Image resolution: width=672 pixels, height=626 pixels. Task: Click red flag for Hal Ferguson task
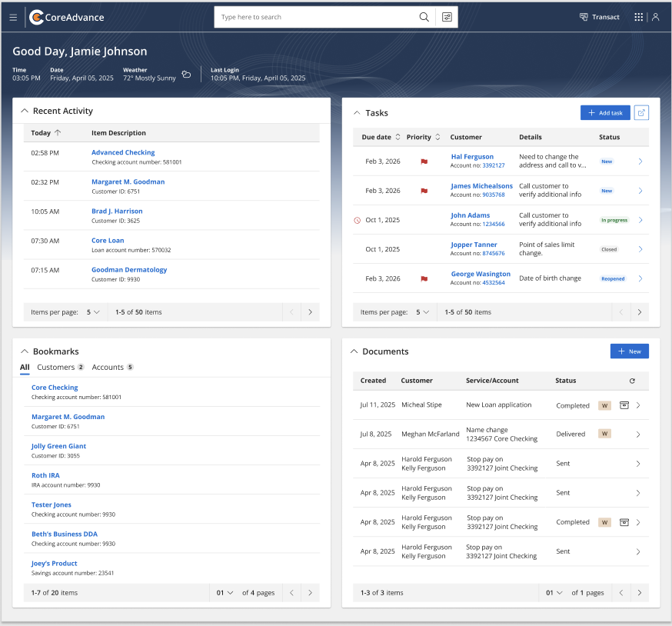point(424,161)
